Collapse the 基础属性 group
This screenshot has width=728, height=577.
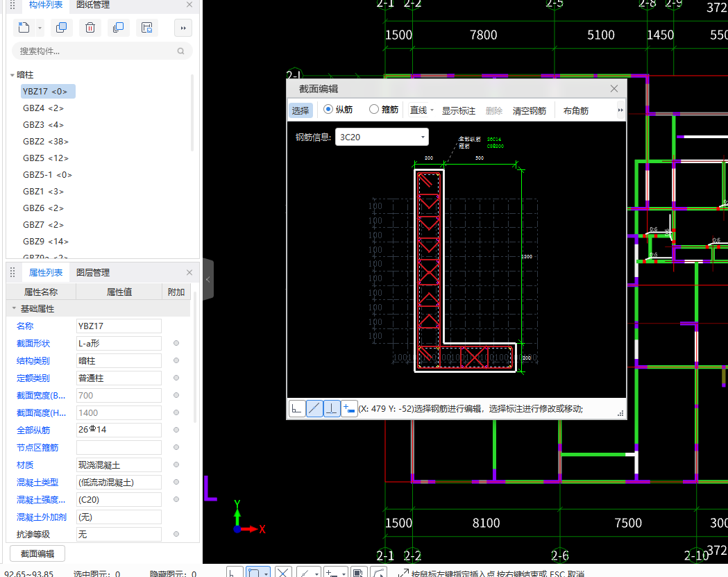coord(14,308)
